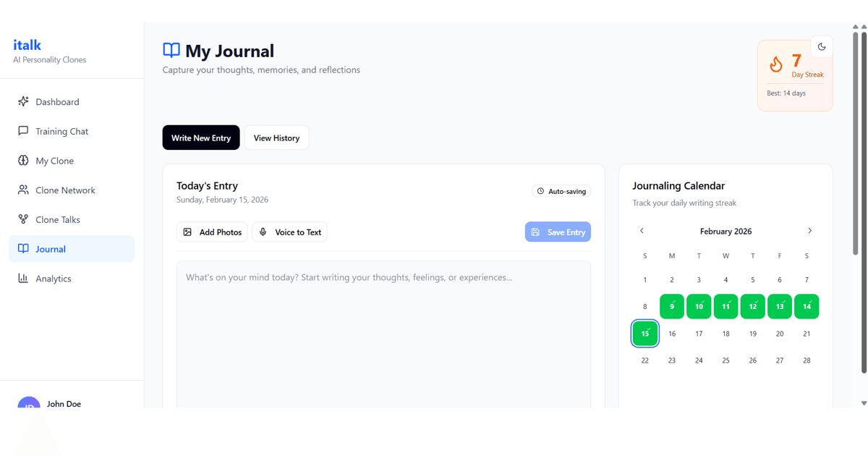Go to Clone Talks

(x=72, y=219)
